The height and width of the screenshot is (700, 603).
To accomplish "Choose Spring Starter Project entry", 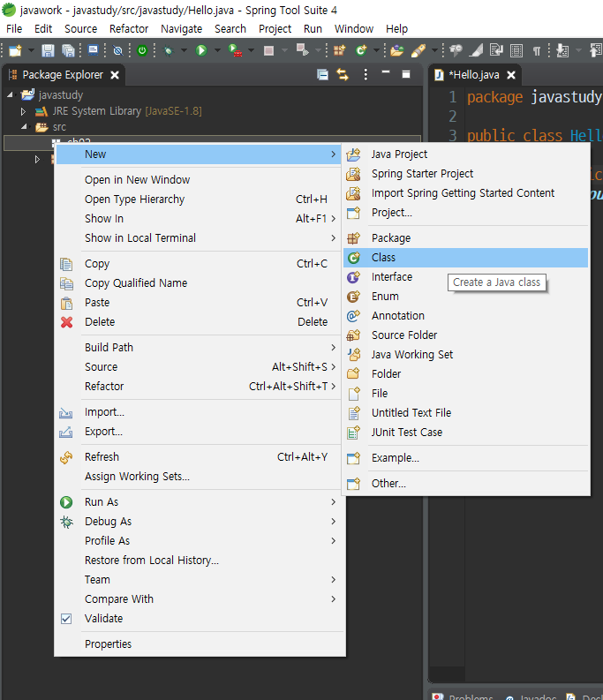I will pyautogui.click(x=466, y=174).
